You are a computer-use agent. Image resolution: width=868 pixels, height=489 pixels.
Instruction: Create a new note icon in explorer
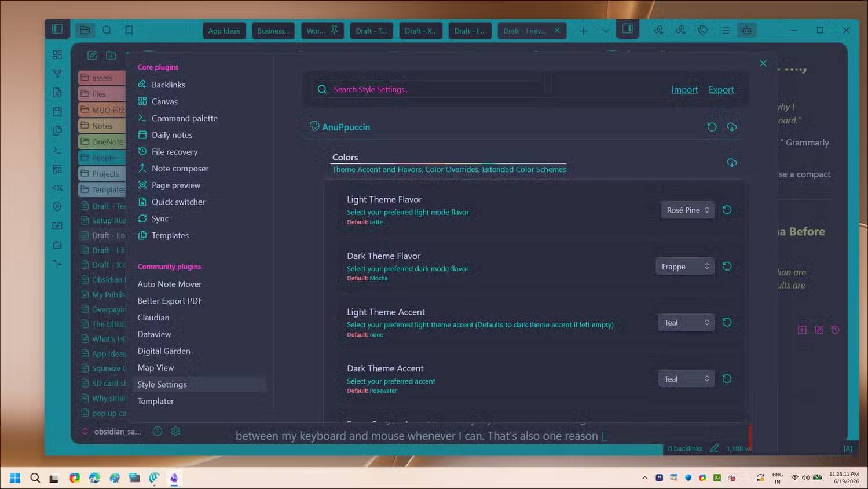[x=92, y=55]
